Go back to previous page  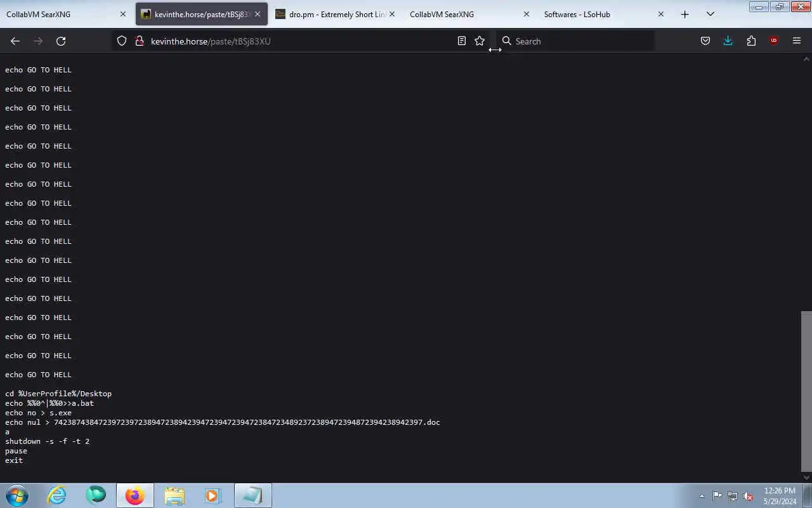coord(15,41)
